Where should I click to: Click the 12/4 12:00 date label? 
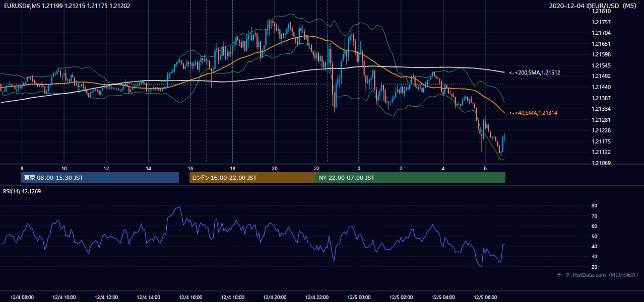pyautogui.click(x=106, y=297)
